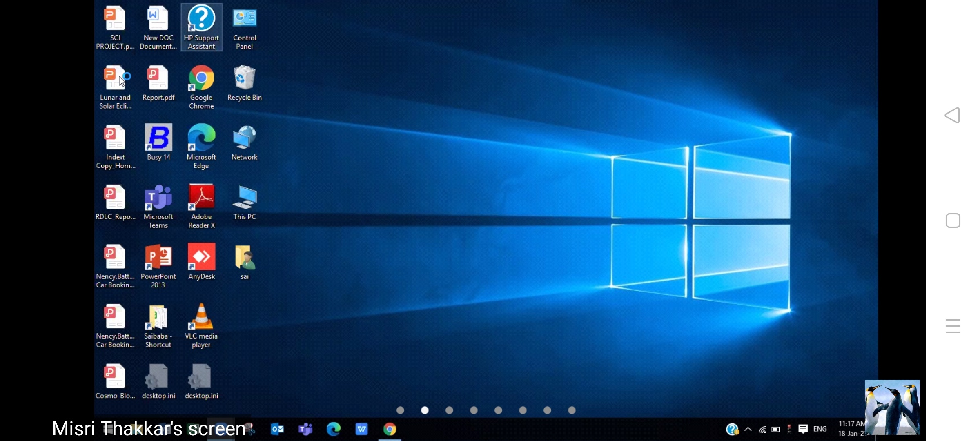Open the Control Panel desktop icon
This screenshot has width=980, height=441.
(245, 27)
